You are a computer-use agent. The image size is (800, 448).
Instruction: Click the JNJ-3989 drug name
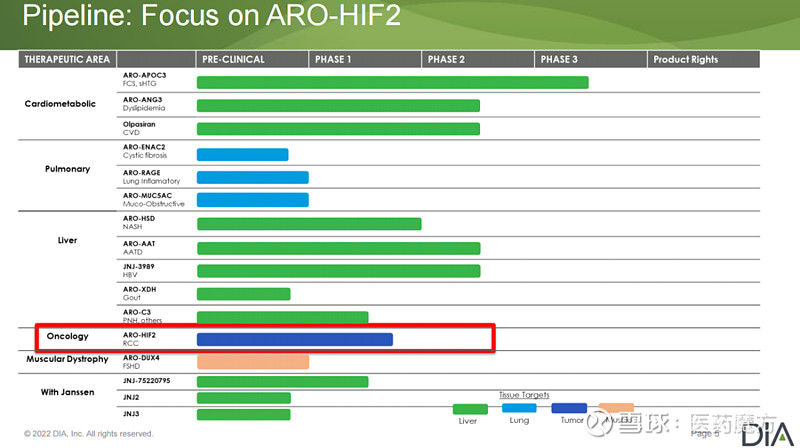138,266
